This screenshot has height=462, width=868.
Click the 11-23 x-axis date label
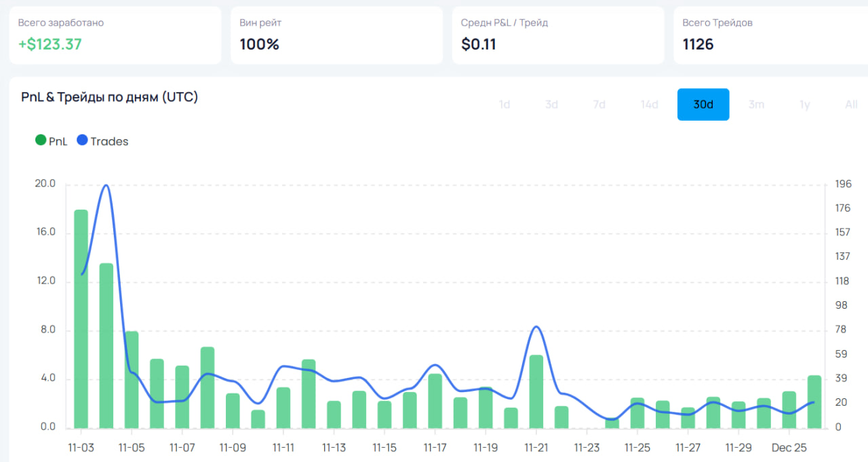coord(587,448)
